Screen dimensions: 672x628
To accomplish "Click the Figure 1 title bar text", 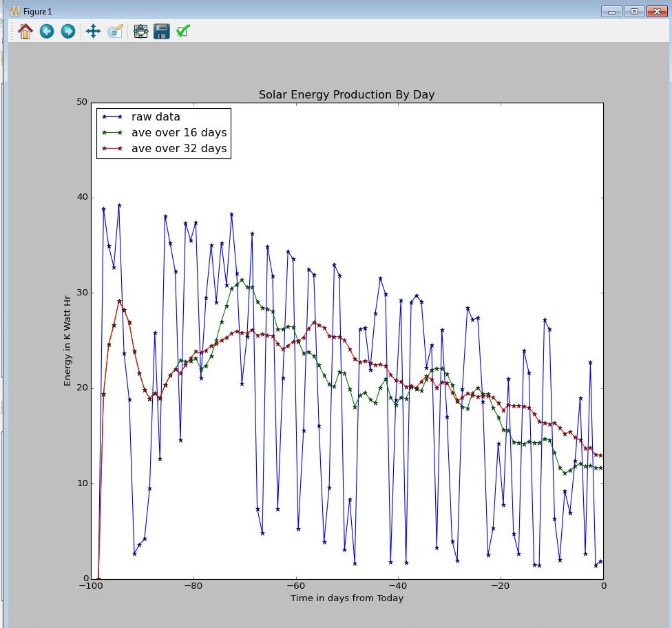I will (37, 12).
